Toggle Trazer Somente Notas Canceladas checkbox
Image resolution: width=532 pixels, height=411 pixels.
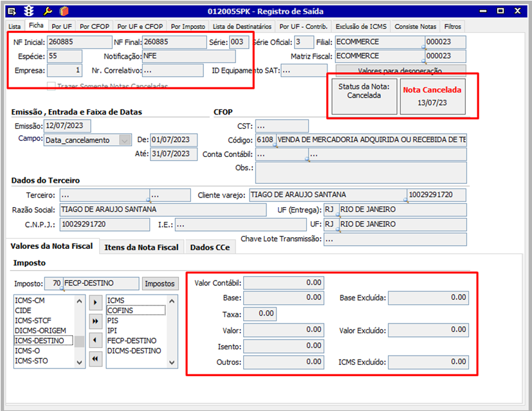[x=51, y=86]
